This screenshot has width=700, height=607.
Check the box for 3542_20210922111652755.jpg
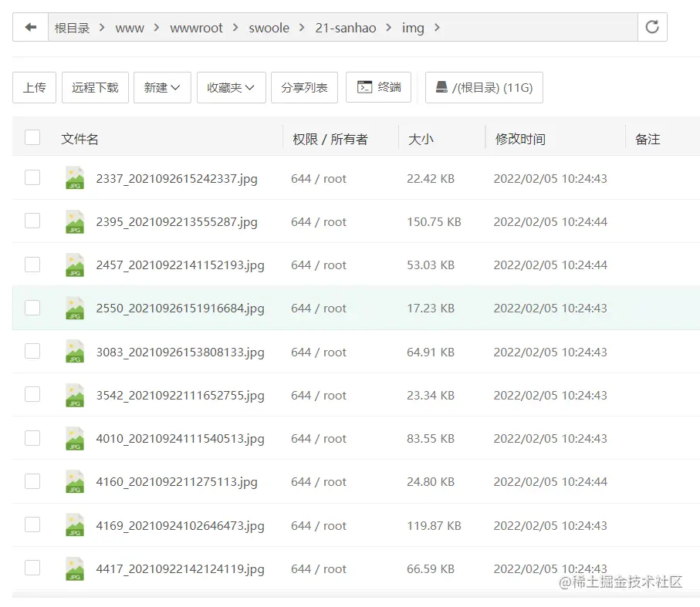(x=32, y=394)
